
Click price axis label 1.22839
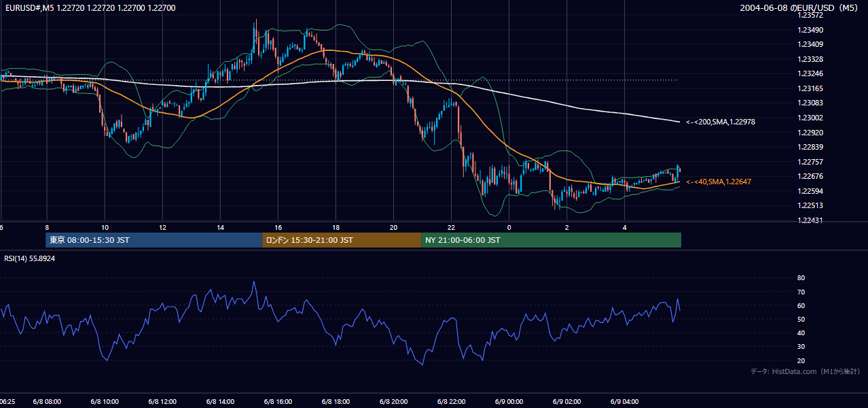coord(810,147)
